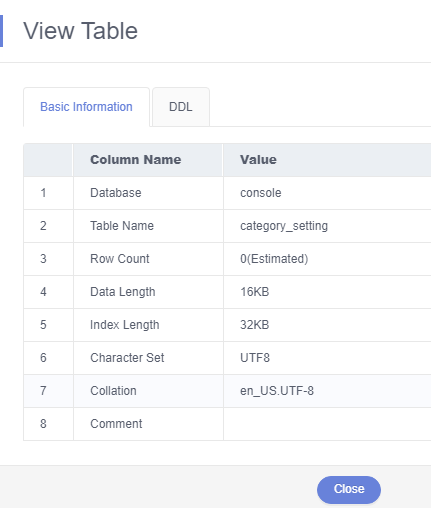431x508 pixels.
Task: Switch to the DDL tab
Action: coord(181,107)
